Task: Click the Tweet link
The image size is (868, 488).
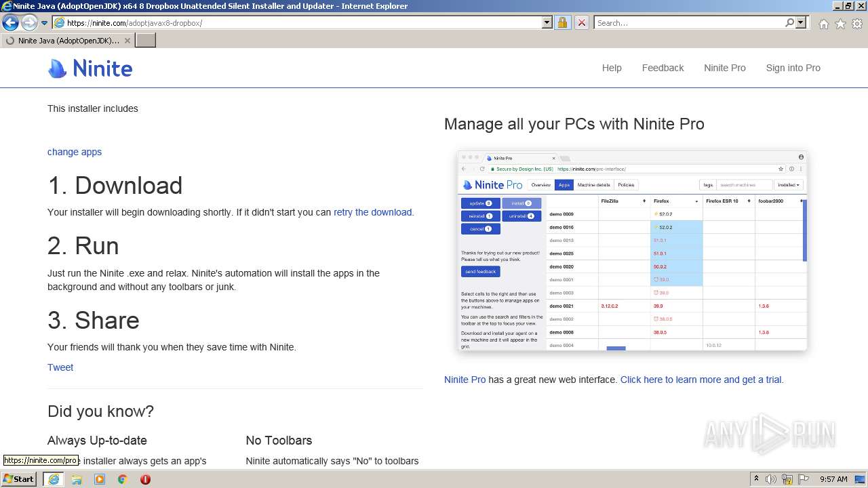Action: pos(60,367)
